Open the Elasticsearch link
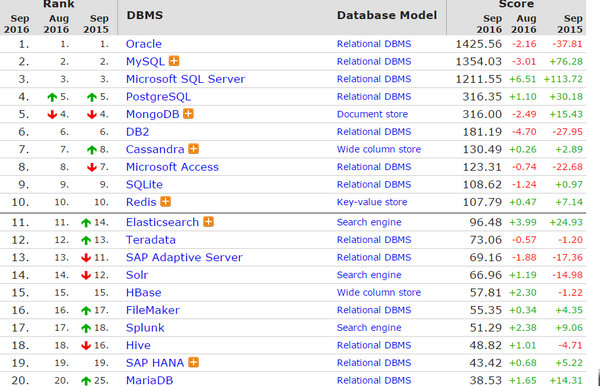Screen dimensions: 600x387 click(x=162, y=222)
